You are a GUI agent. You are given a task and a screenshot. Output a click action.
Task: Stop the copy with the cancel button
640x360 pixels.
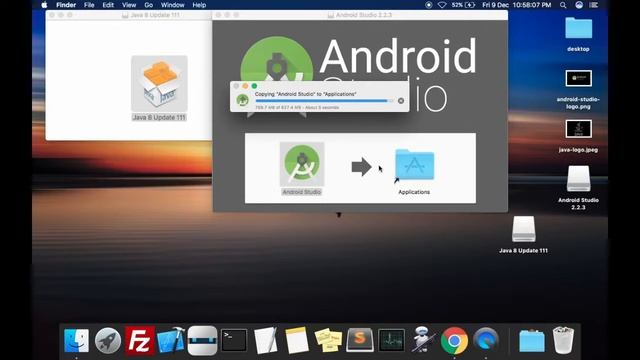(401, 101)
